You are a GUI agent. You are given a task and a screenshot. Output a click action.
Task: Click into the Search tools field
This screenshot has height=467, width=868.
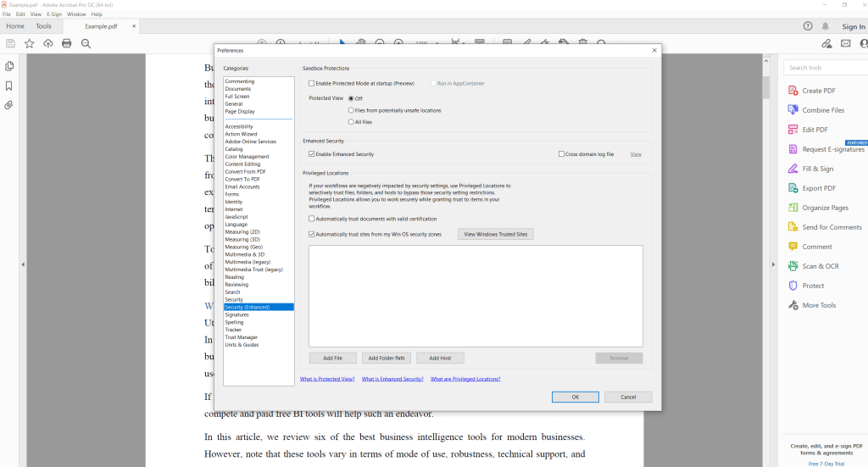click(x=826, y=68)
